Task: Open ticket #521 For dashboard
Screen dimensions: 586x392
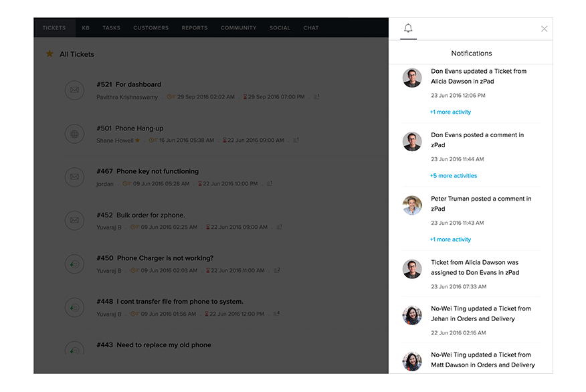Action: [129, 84]
